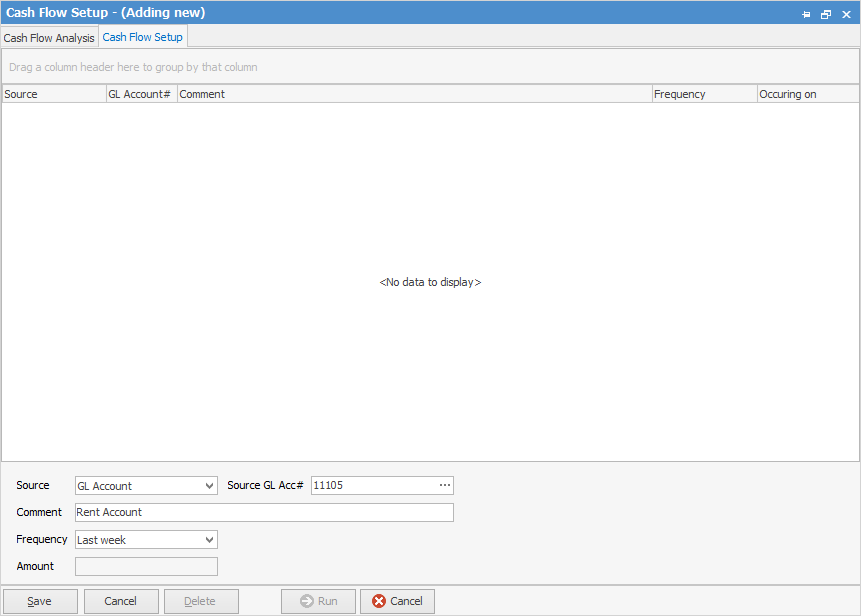The height and width of the screenshot is (616, 861).
Task: Click the Save button
Action: tap(40, 601)
